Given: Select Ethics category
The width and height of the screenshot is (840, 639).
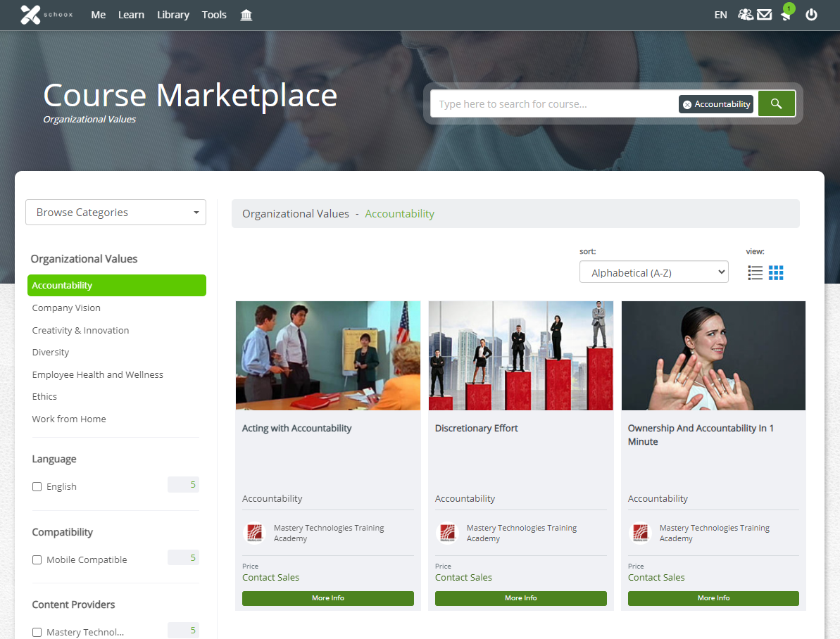Looking at the screenshot, I should [x=44, y=397].
